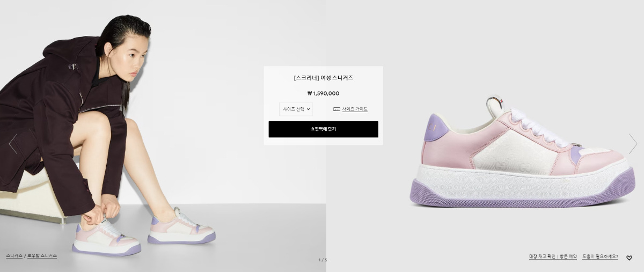644x272 pixels.
Task: Save sneaker to wishlist with heart icon
Action: click(x=630, y=258)
